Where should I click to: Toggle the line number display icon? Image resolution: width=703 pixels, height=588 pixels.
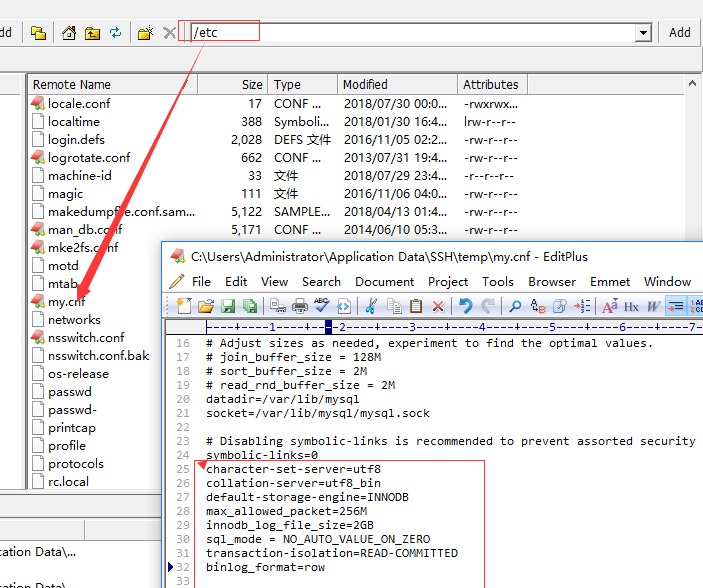coord(696,306)
